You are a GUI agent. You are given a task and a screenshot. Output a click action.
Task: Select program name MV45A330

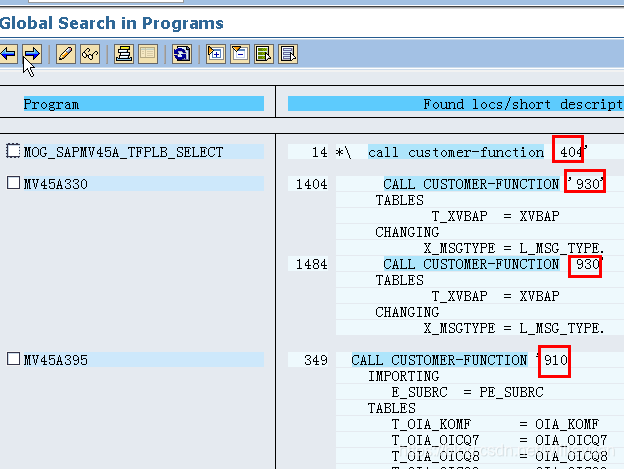click(x=56, y=184)
